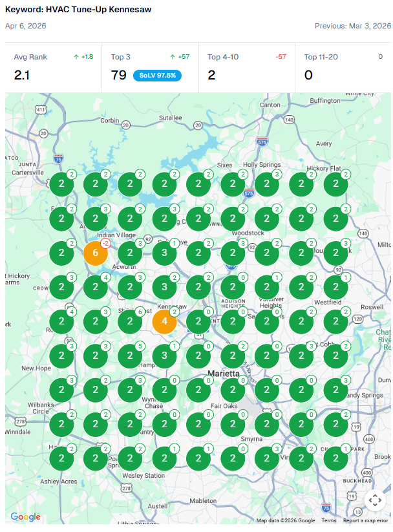Click the Google logo on map
This screenshot has width=393, height=532.
pos(25,516)
